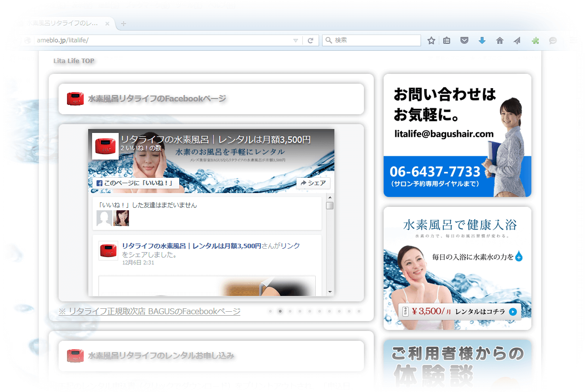Open the downloads arrow icon
The height and width of the screenshot is (392, 588).
click(x=482, y=40)
